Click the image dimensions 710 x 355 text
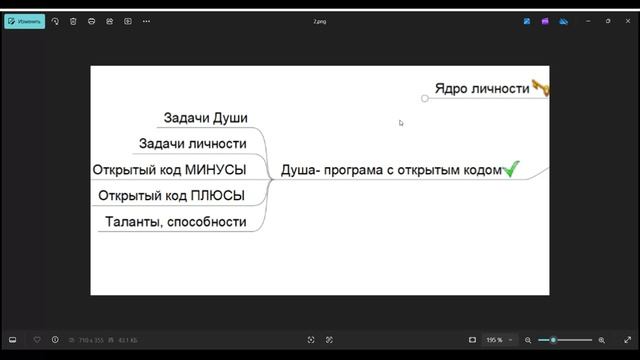Image resolution: width=640 pixels, height=360 pixels. point(91,340)
